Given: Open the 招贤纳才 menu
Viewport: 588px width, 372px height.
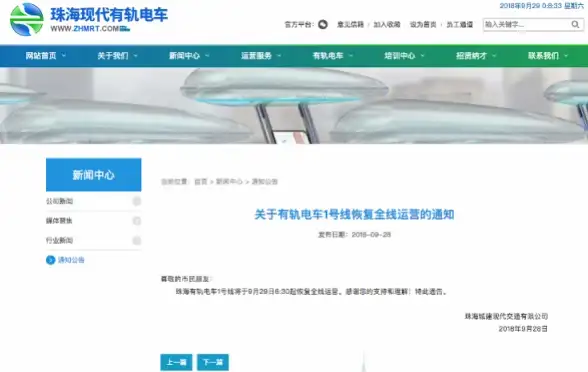Looking at the screenshot, I should pos(471,56).
